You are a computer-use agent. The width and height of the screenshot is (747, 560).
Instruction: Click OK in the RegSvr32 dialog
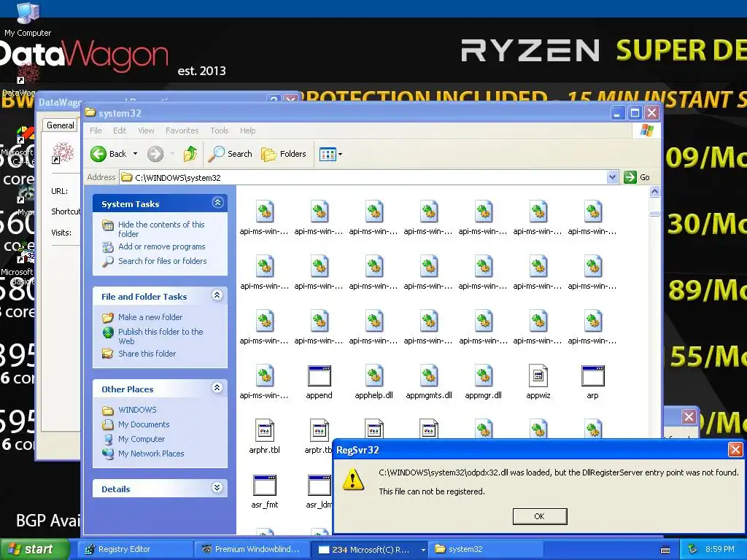point(539,516)
